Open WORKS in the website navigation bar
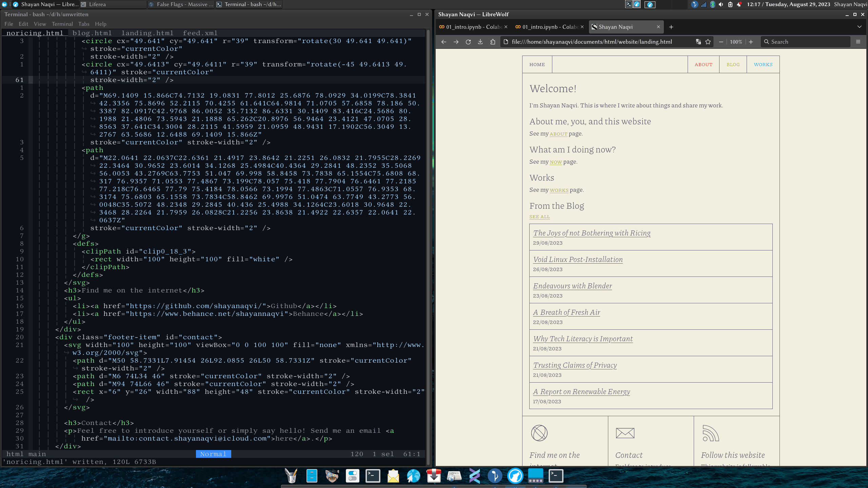Image resolution: width=868 pixels, height=488 pixels. (763, 64)
